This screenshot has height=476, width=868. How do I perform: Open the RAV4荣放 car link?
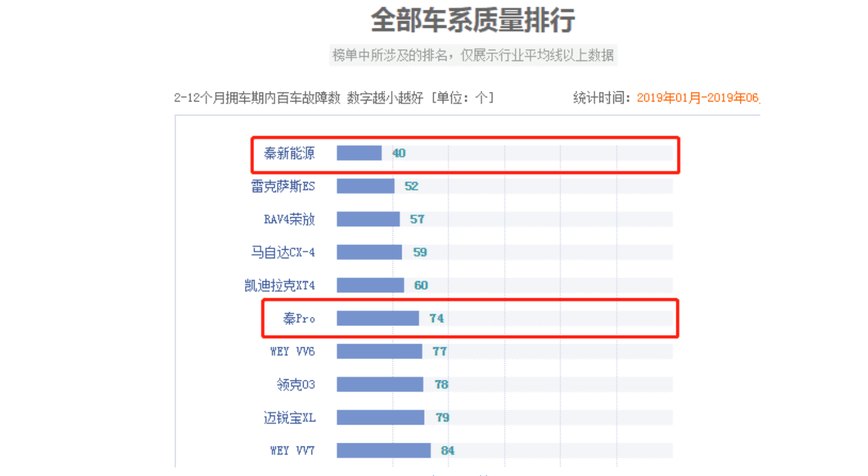(289, 219)
